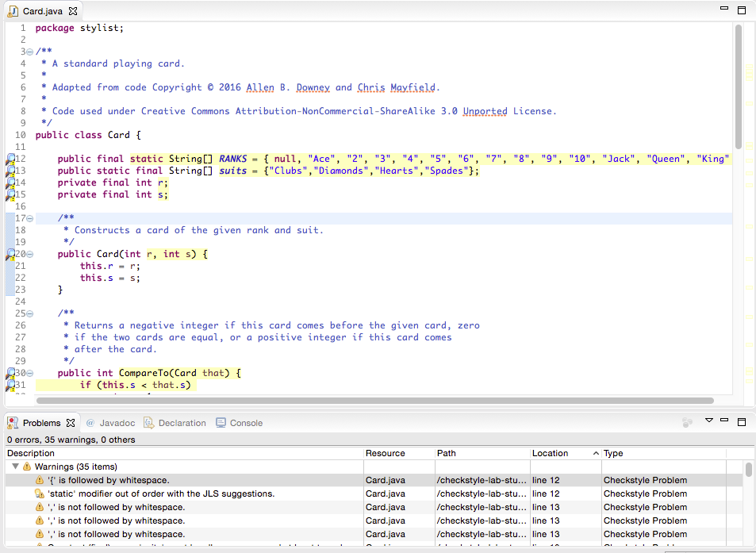The width and height of the screenshot is (756, 553).
Task: Close the Problems view tab
Action: [70, 423]
